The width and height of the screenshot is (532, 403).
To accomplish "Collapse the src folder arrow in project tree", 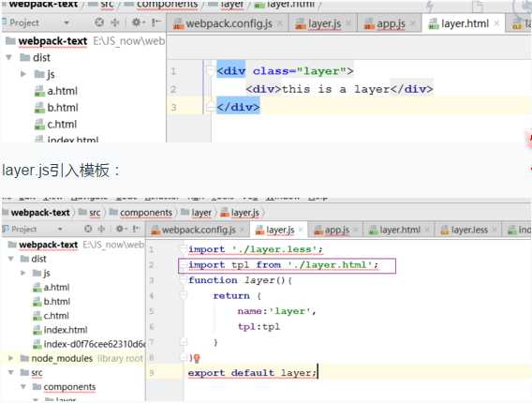I will (11, 372).
